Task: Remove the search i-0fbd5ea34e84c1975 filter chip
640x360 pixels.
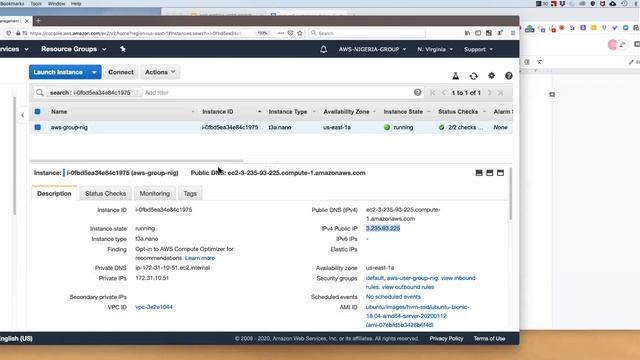Action: pos(137,93)
